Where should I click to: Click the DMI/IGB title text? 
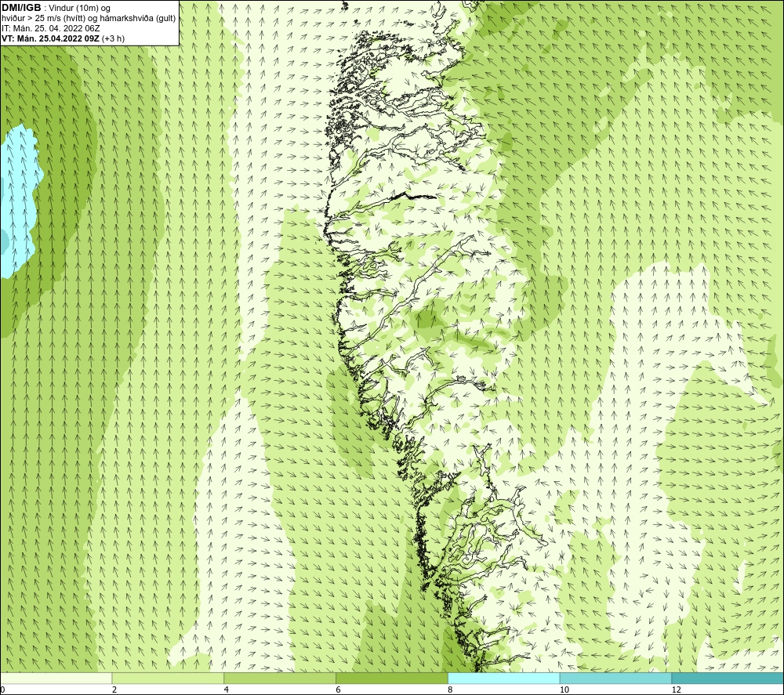click(21, 8)
